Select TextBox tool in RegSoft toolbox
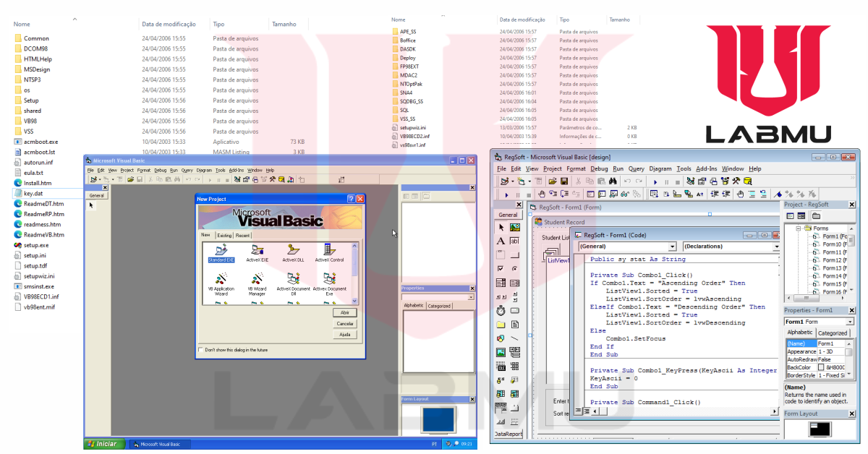Image resolution: width=868 pixels, height=454 pixels. coord(515,241)
